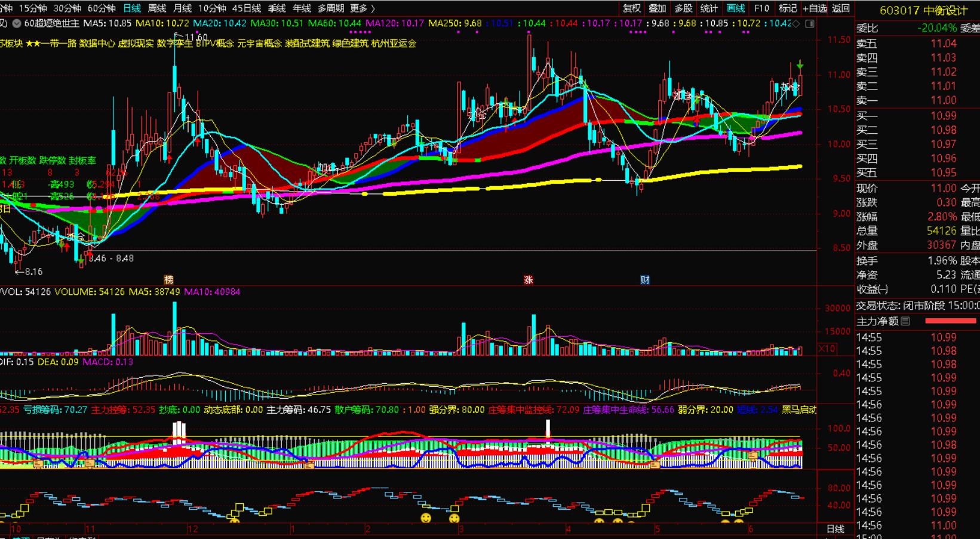Click the 元宇宙概念 concept tag

(x=259, y=44)
